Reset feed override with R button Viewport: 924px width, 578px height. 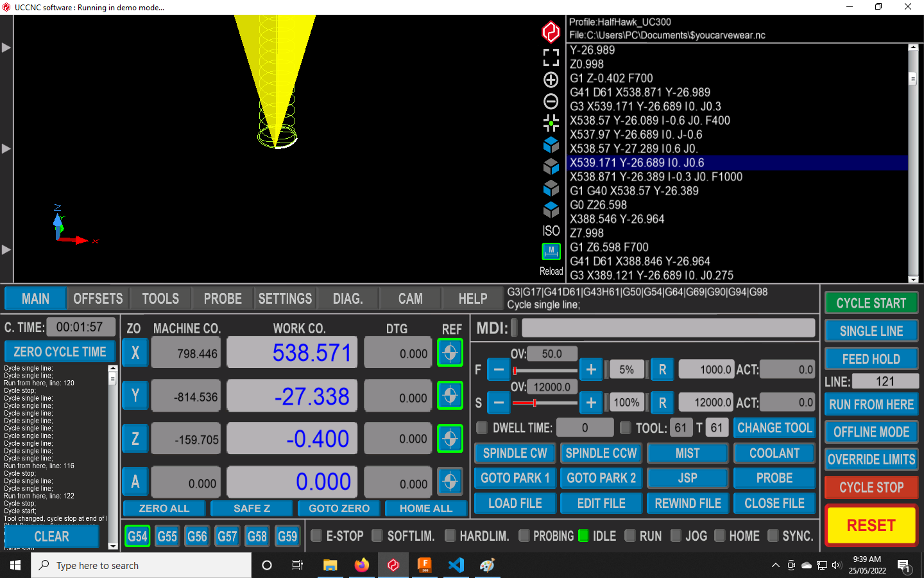click(x=662, y=369)
